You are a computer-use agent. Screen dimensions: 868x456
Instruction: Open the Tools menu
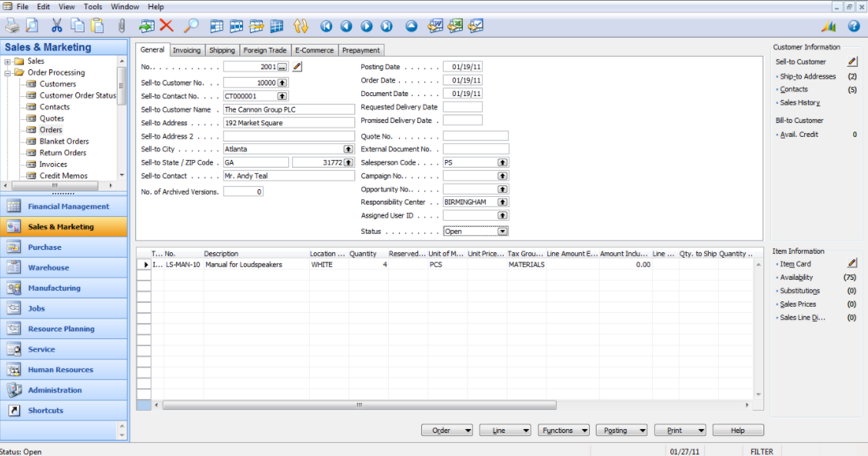[92, 6]
